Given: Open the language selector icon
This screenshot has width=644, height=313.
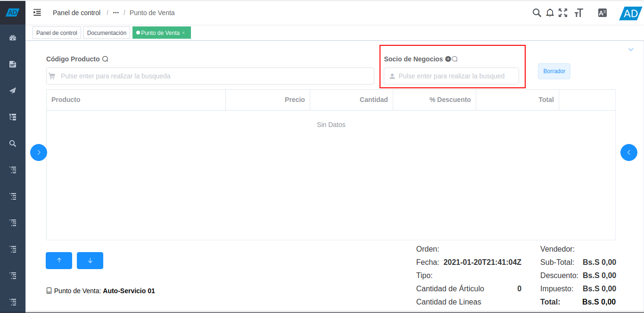Looking at the screenshot, I should click(x=602, y=13).
